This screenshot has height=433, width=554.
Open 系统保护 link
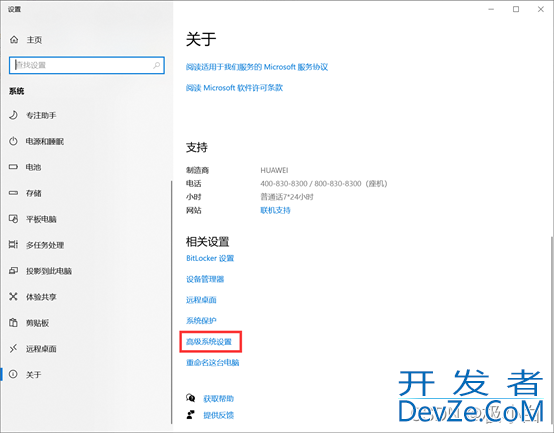[x=201, y=321]
